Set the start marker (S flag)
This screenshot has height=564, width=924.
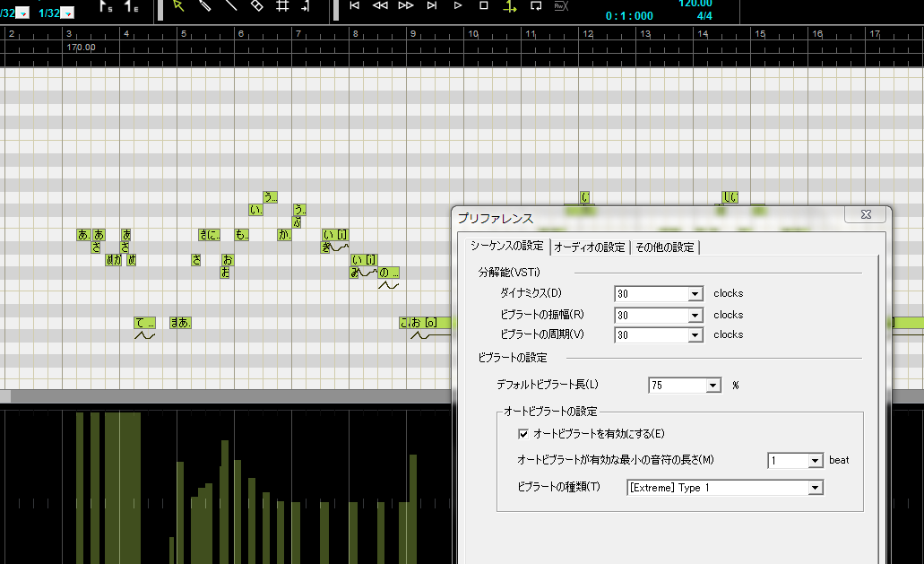click(x=106, y=6)
